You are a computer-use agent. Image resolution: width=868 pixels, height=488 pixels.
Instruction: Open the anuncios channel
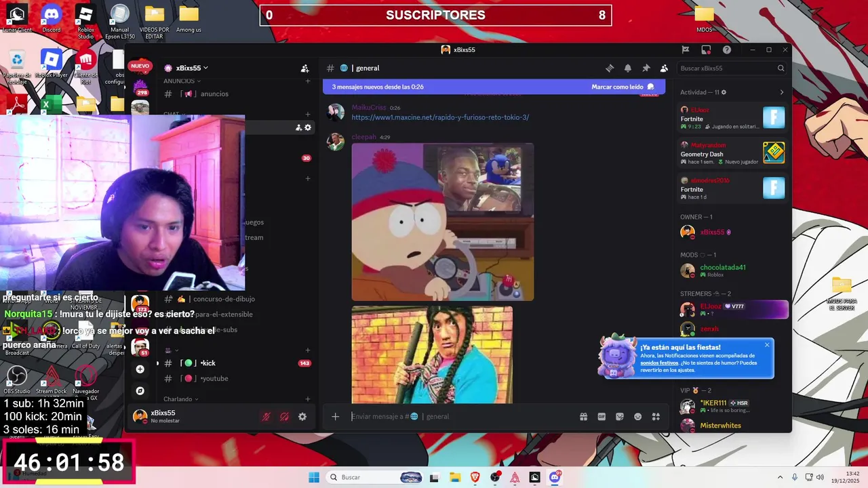pyautogui.click(x=237, y=94)
